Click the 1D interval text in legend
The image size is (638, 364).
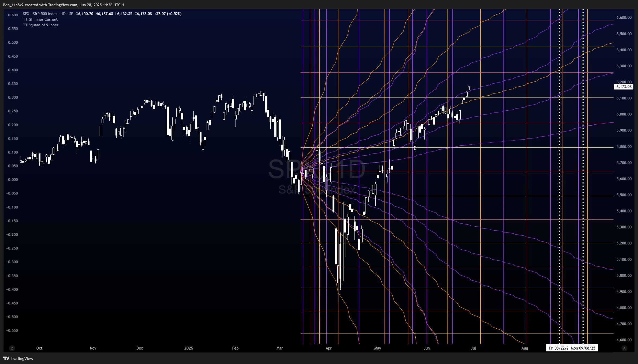click(x=63, y=14)
